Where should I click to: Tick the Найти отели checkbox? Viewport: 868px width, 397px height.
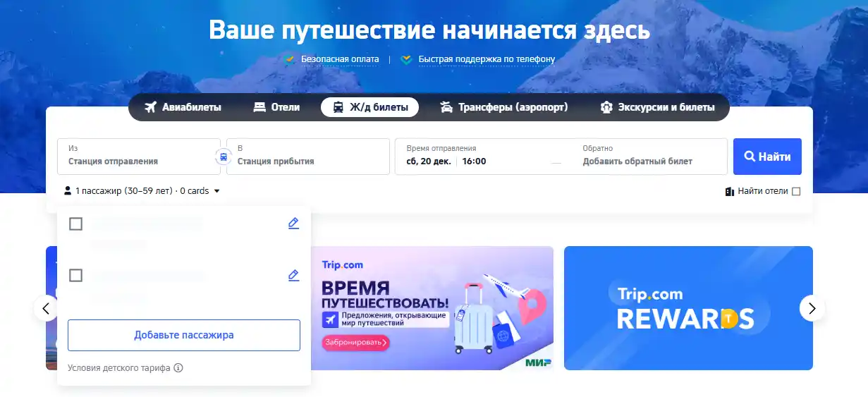tap(796, 191)
